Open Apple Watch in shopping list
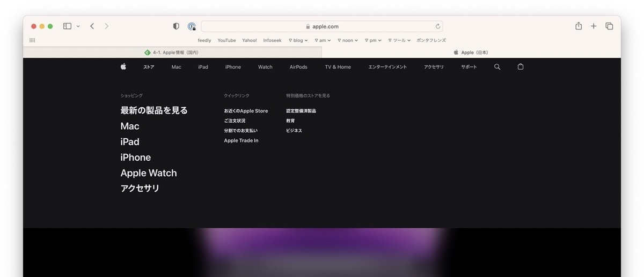The width and height of the screenshot is (644, 277). 149,173
